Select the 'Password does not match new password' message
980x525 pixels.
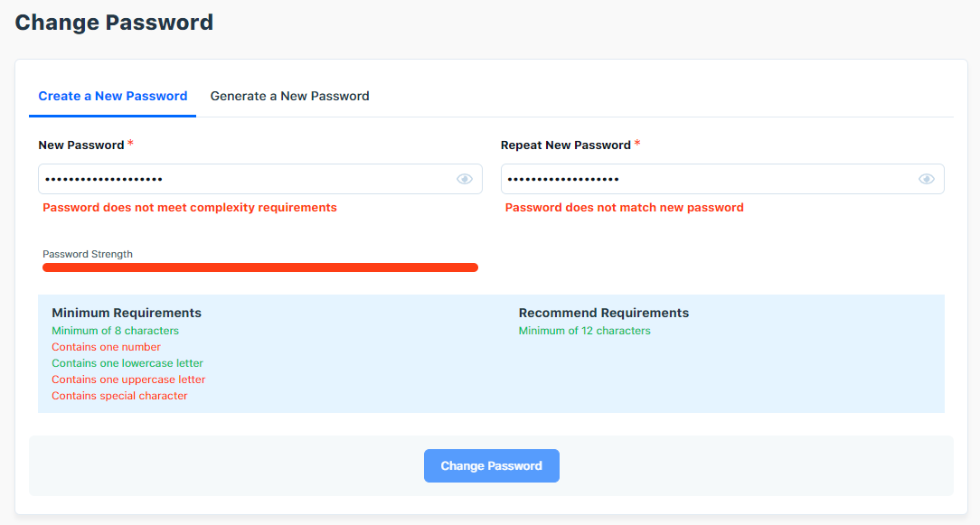(626, 207)
